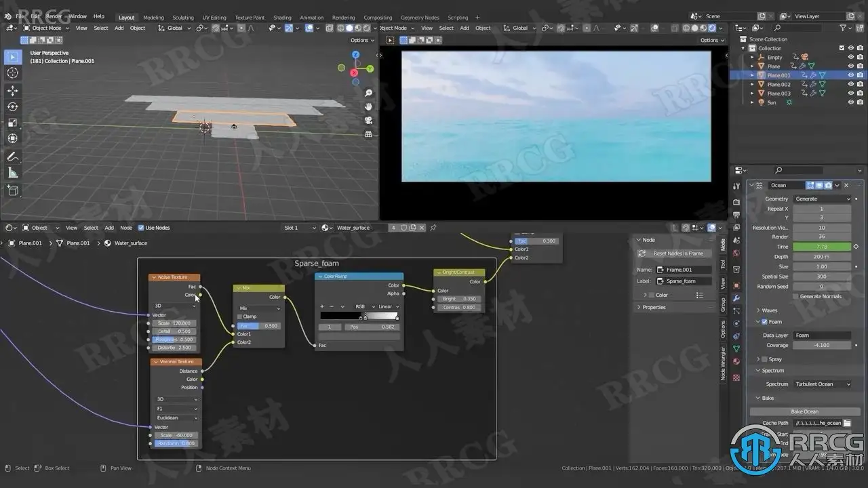Click the Bake Ocean button
The height and width of the screenshot is (488, 868).
(805, 411)
